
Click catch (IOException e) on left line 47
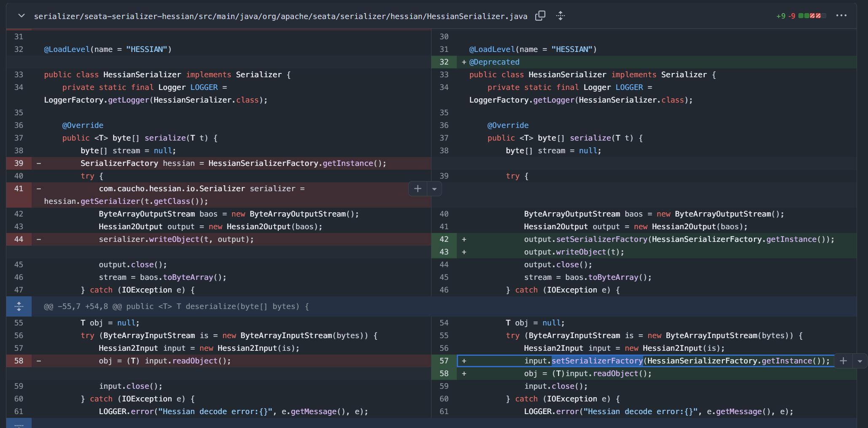click(x=137, y=290)
